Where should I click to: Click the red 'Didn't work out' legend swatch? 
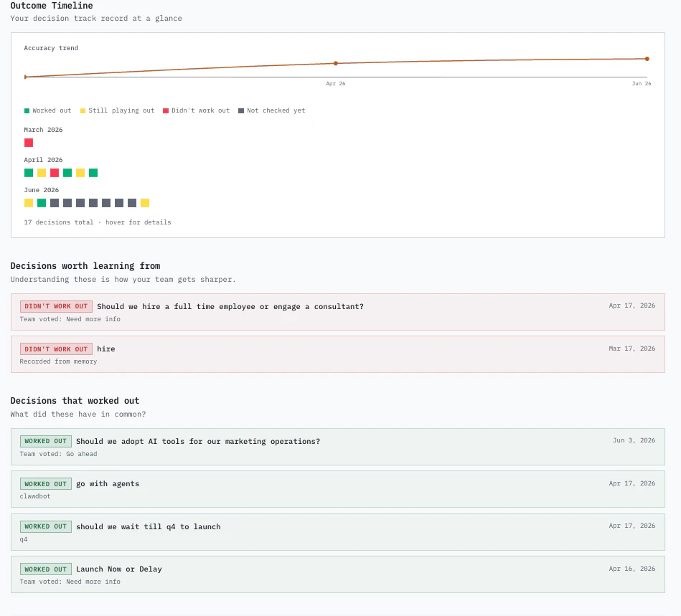[166, 110]
